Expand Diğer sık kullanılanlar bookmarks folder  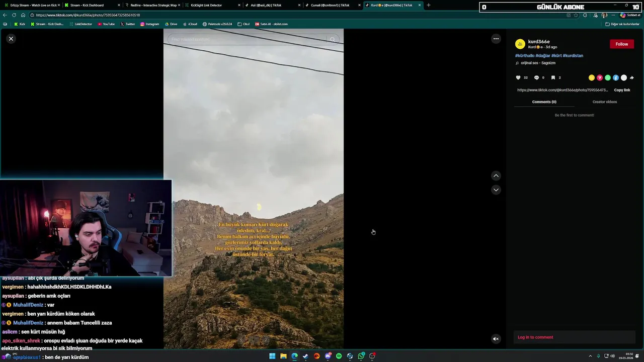[622, 24]
